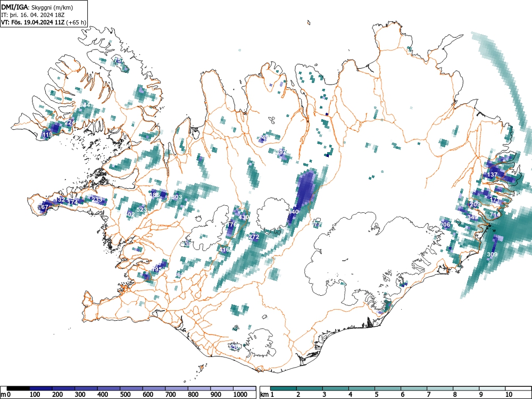Click the '100' tick on the m scale
The image size is (532, 399).
click(35, 395)
